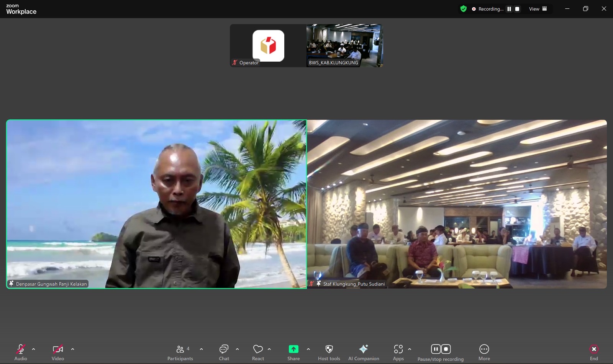The width and height of the screenshot is (613, 364).
Task: Start screen sharing with green Share button
Action: pyautogui.click(x=293, y=349)
